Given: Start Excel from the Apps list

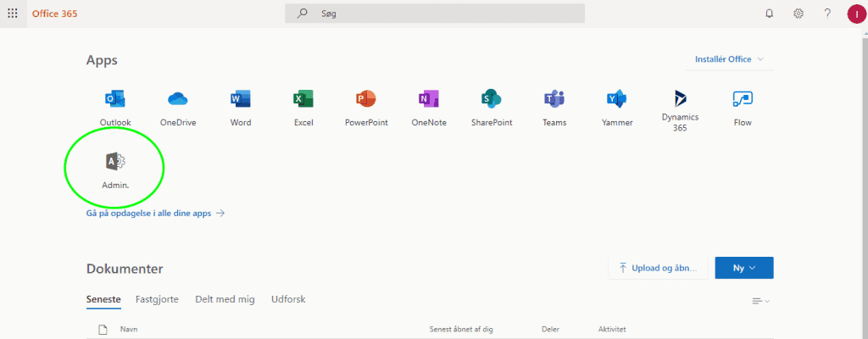Looking at the screenshot, I should tap(303, 108).
